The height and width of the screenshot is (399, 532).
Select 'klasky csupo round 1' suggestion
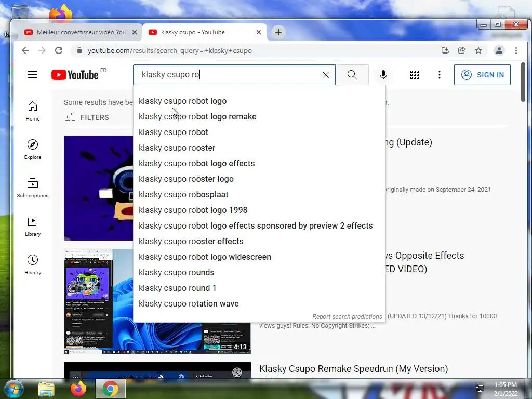pos(259,288)
